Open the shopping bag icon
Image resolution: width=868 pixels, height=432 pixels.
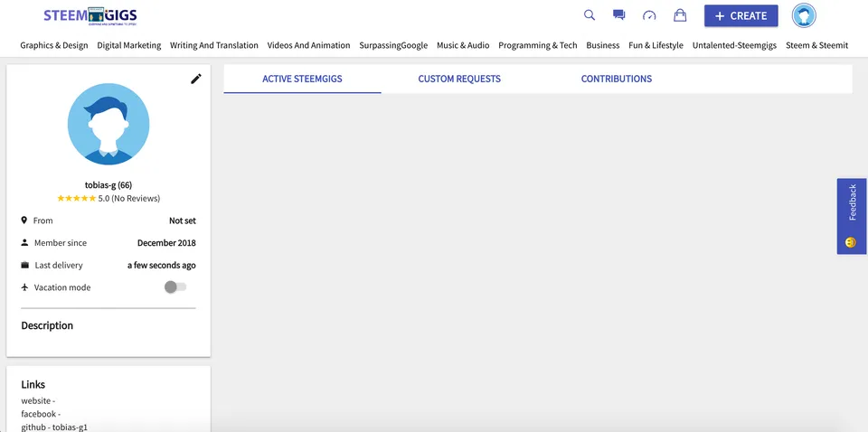click(x=680, y=15)
